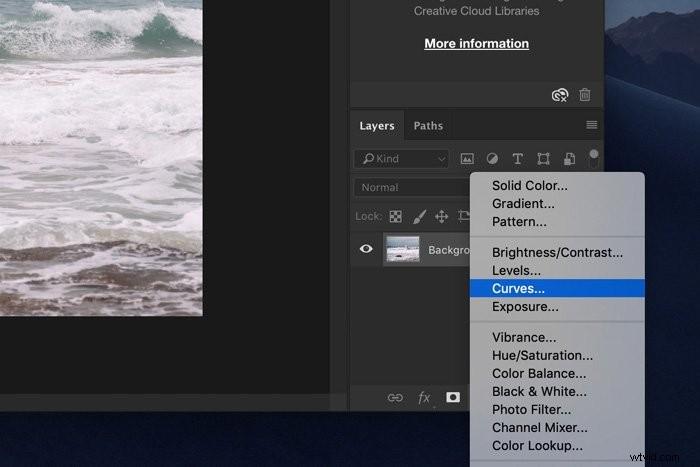This screenshot has height=467, width=700.
Task: Filter layers by smart object icon
Action: tap(569, 158)
